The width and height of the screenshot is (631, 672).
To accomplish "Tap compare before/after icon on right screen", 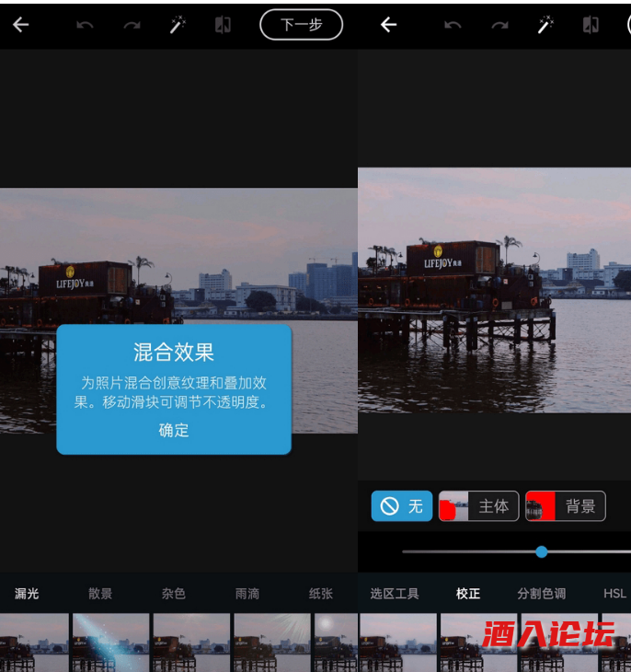I will pos(591,25).
